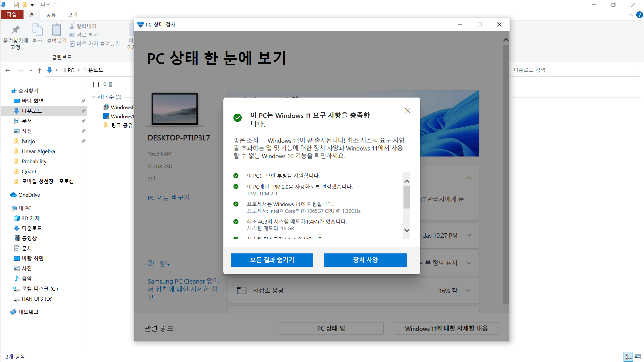Viewport: 644px width, 362px height.
Task: Click the 잘라내기 (Cut) scissors icon
Action: [72, 26]
